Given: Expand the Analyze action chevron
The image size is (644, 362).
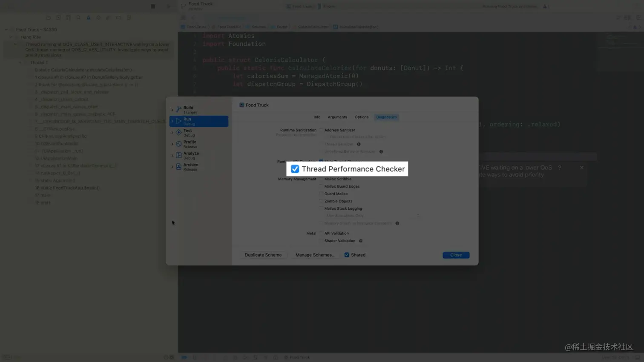Looking at the screenshot, I should point(172,155).
